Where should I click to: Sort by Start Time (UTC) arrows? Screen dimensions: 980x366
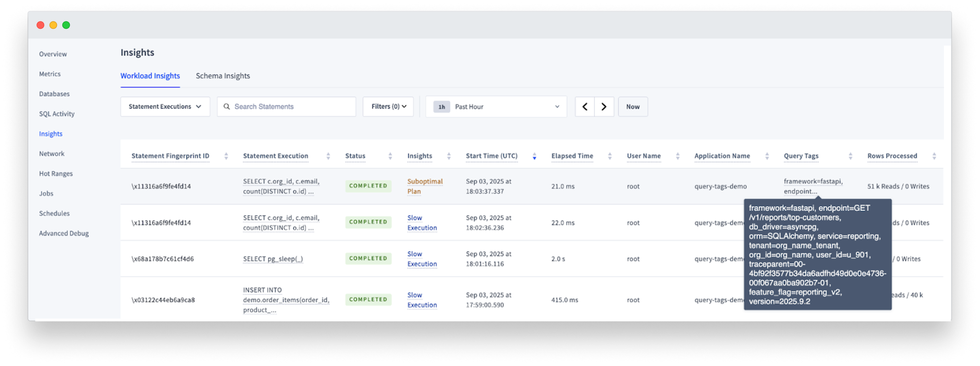[x=534, y=156]
